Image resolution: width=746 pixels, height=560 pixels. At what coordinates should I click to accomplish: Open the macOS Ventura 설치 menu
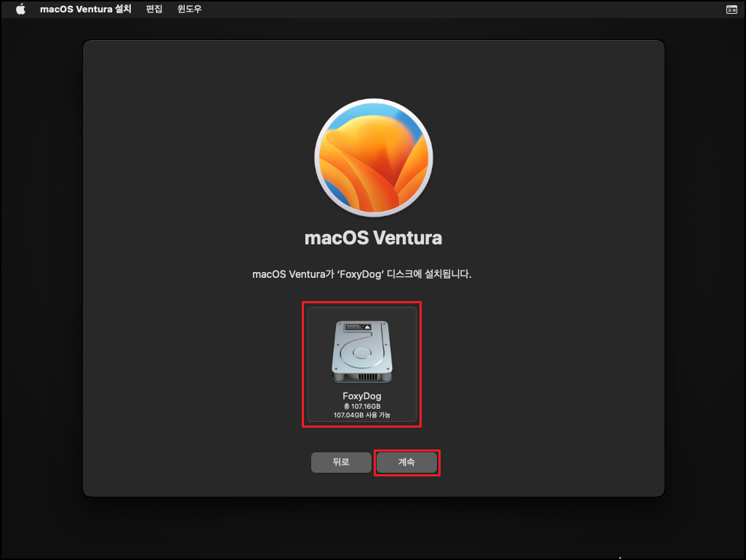pos(86,9)
